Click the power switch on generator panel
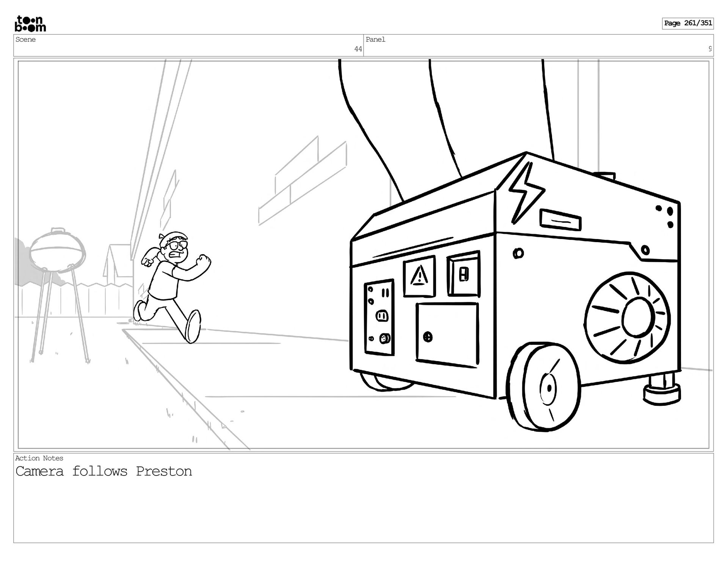728x563 pixels. (463, 274)
